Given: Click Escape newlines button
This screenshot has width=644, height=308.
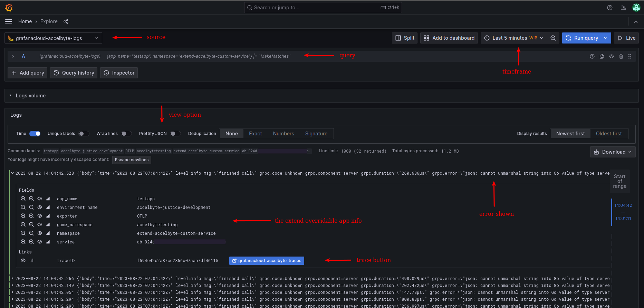Looking at the screenshot, I should coord(132,160).
